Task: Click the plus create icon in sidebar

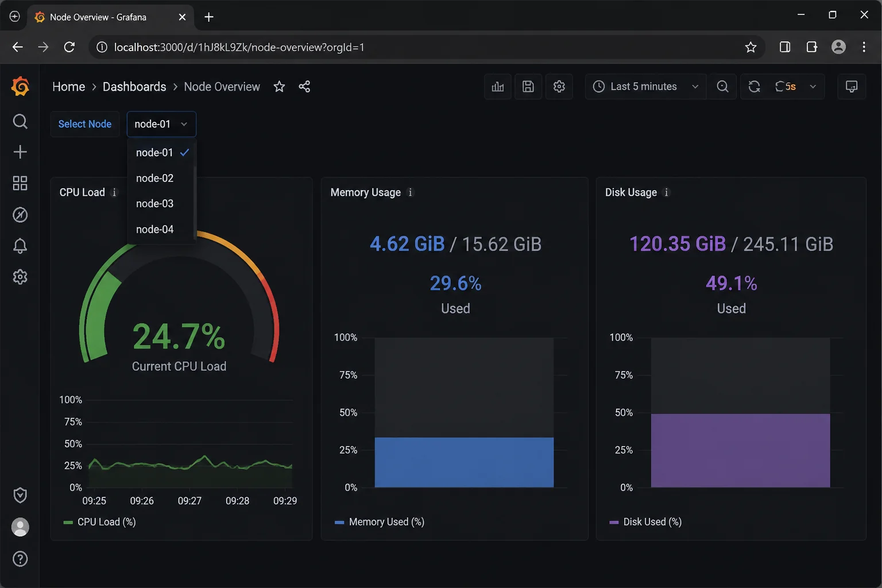Action: (20, 152)
